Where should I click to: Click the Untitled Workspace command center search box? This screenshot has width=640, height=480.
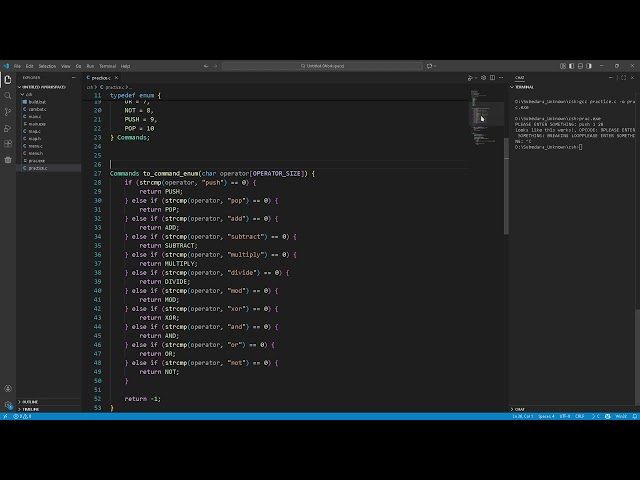click(322, 66)
